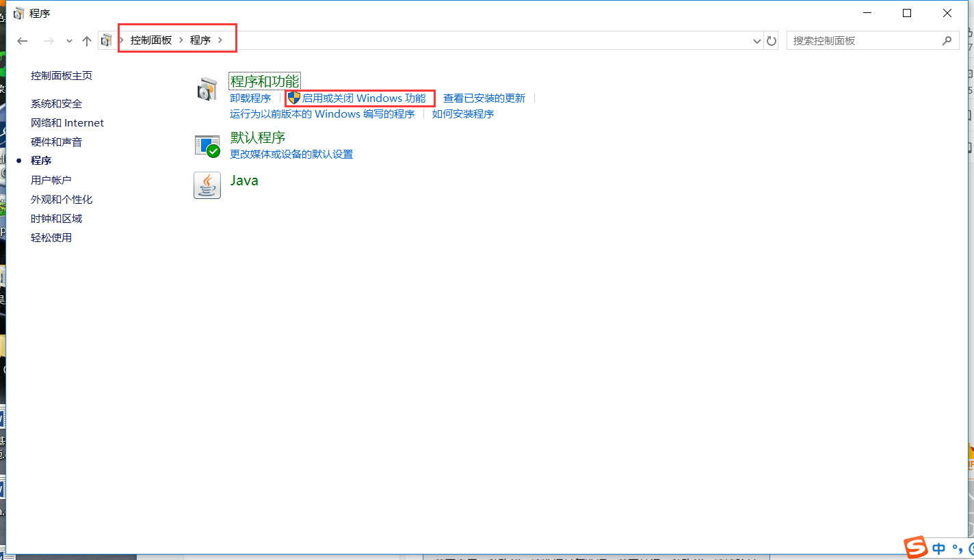Click the 卸载程序 link

pyautogui.click(x=250, y=98)
